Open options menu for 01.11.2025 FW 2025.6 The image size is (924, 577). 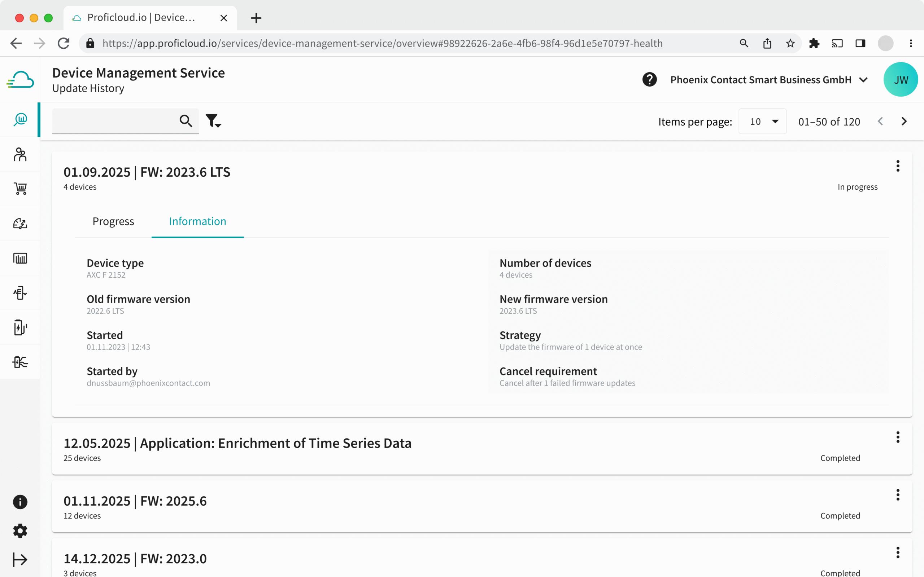pos(898,495)
